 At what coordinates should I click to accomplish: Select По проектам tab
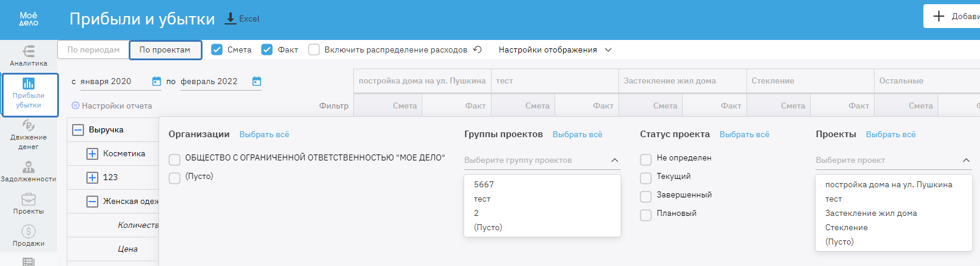click(165, 50)
